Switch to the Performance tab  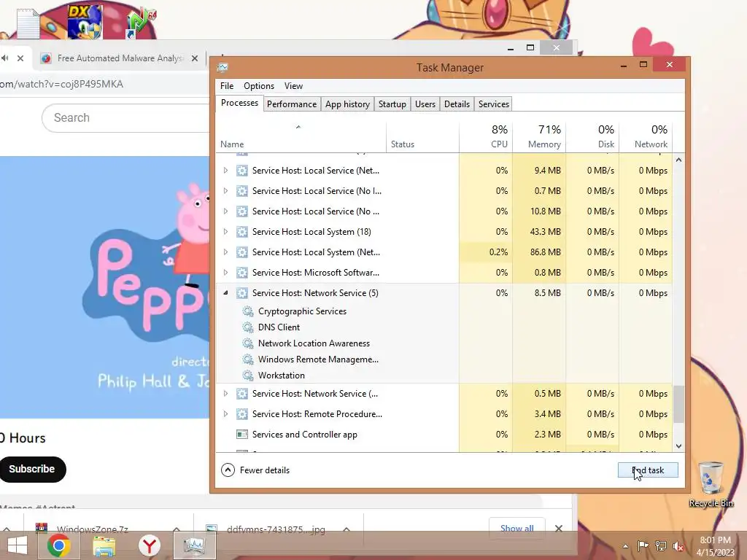292,104
